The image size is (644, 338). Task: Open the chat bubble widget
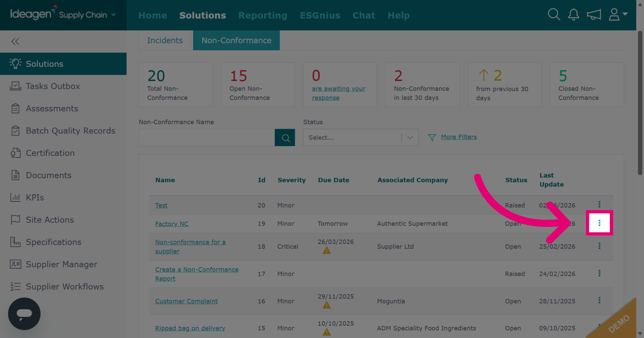(x=24, y=314)
